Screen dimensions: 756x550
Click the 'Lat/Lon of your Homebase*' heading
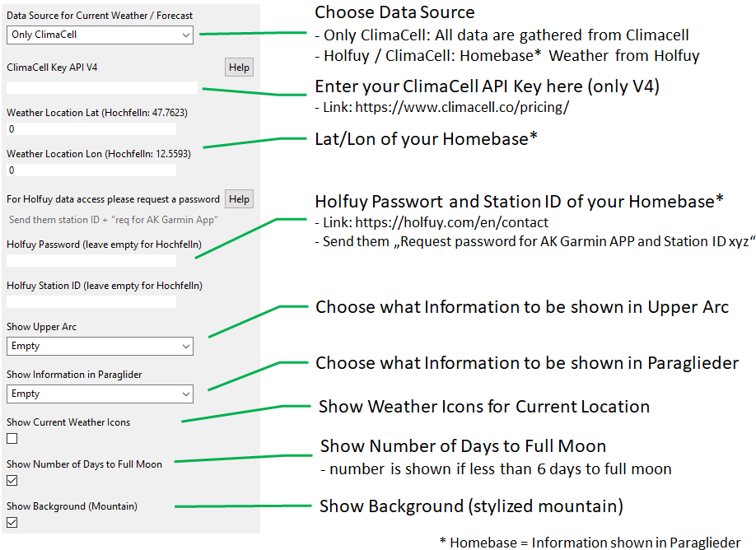tap(427, 139)
